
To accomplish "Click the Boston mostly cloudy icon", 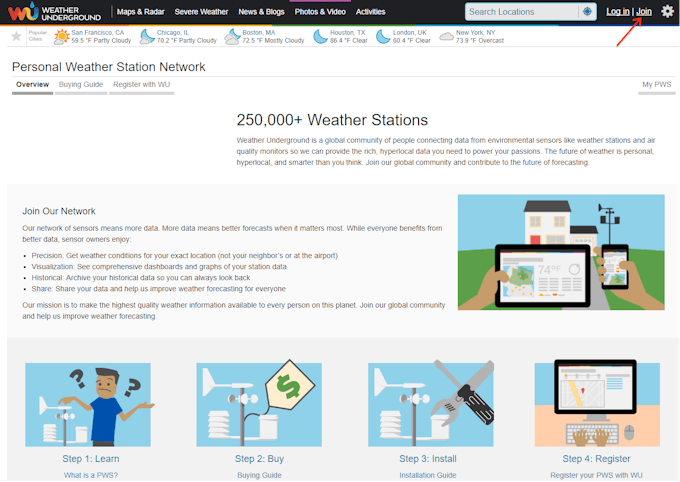I will pyautogui.click(x=232, y=36).
